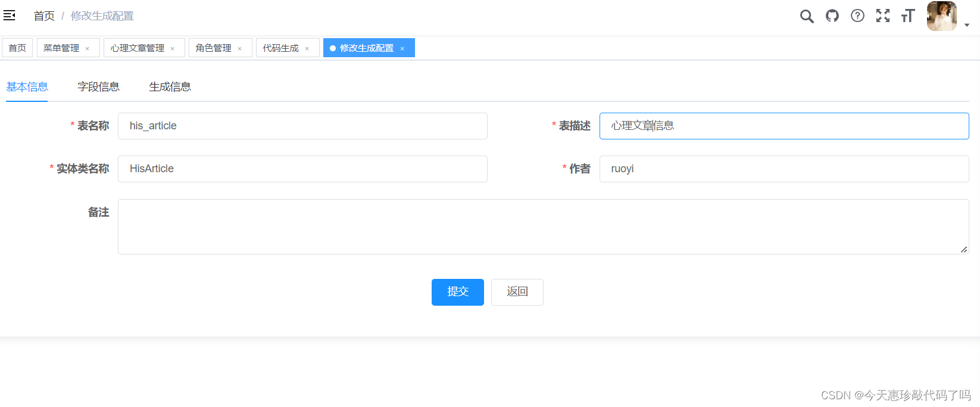Focus the 作者 field containing ruoyi

784,169
